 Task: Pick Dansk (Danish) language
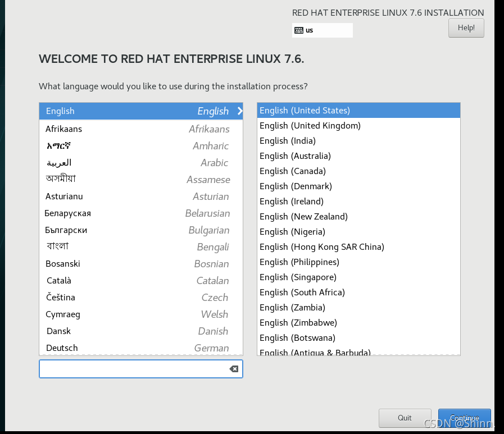pos(141,331)
